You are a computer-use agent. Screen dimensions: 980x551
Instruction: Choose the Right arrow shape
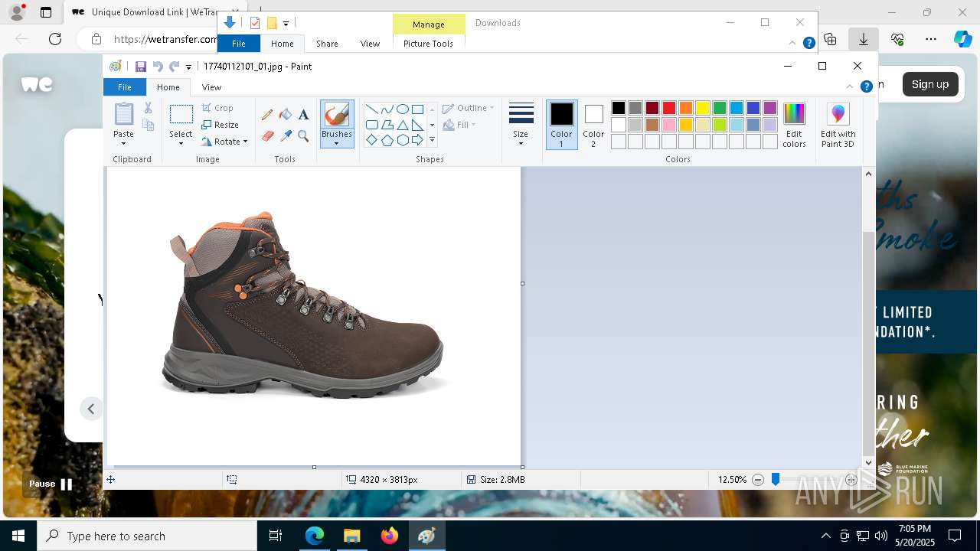[x=417, y=140]
